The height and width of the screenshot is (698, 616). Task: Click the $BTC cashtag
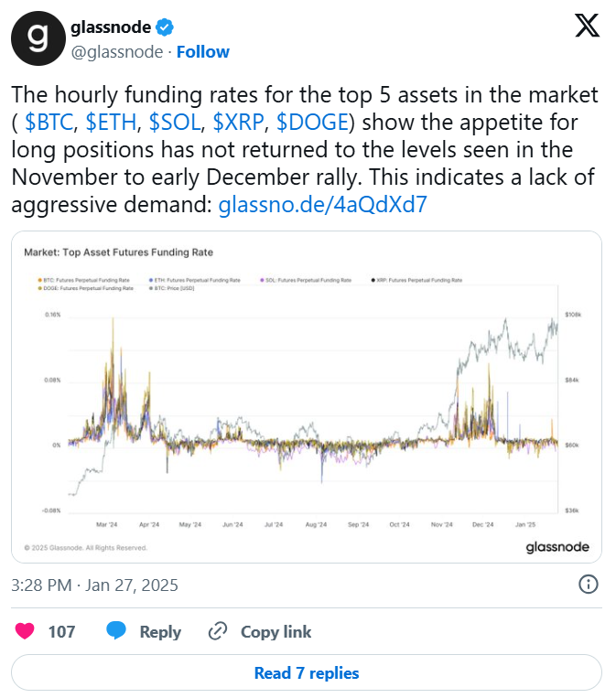coord(49,123)
